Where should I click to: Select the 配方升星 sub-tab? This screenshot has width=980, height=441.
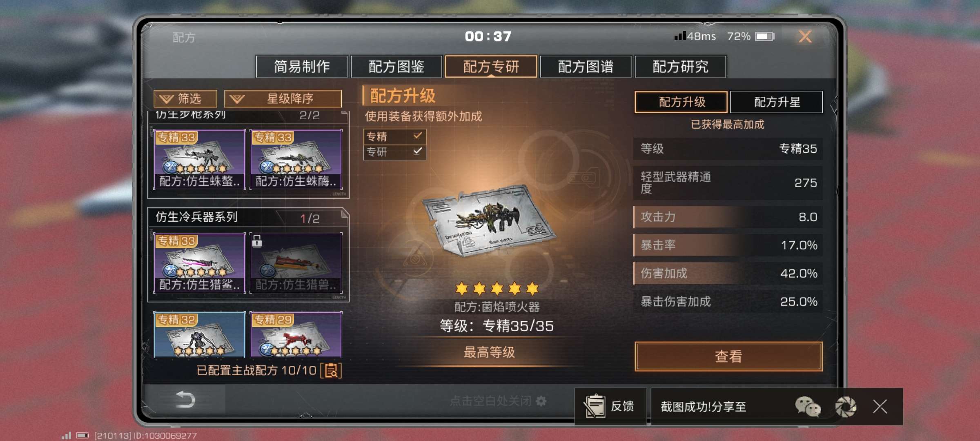[x=776, y=102]
